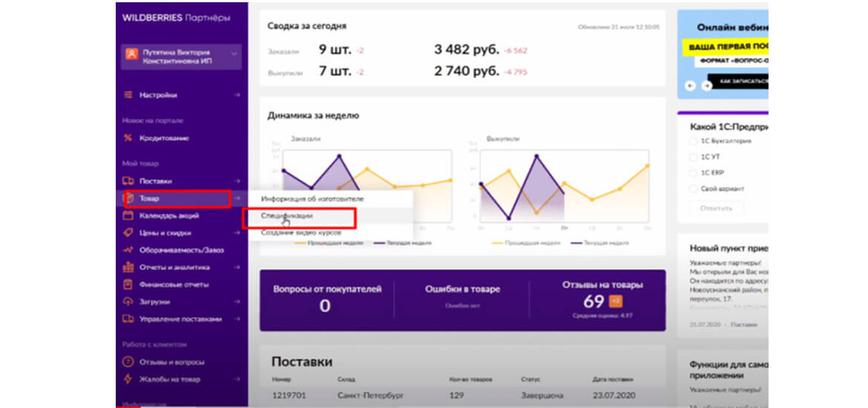Click the WILDBERRIES Партнёры logo
The image size is (868, 408).
pyautogui.click(x=177, y=19)
